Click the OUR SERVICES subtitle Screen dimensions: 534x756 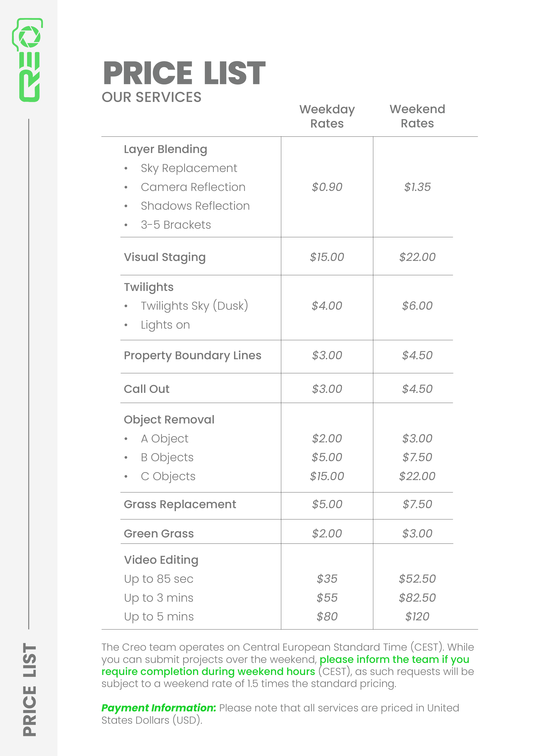click(151, 97)
